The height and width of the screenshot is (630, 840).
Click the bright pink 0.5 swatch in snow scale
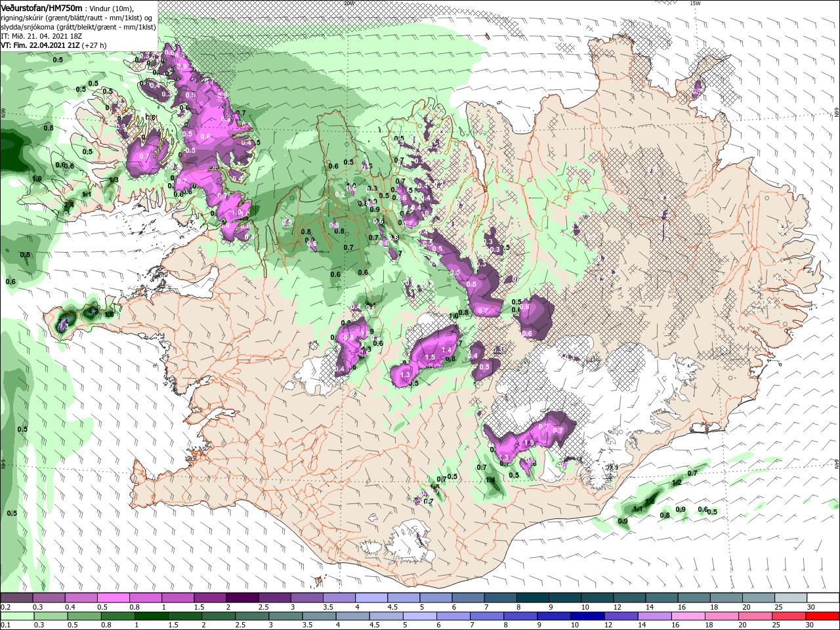point(113,597)
